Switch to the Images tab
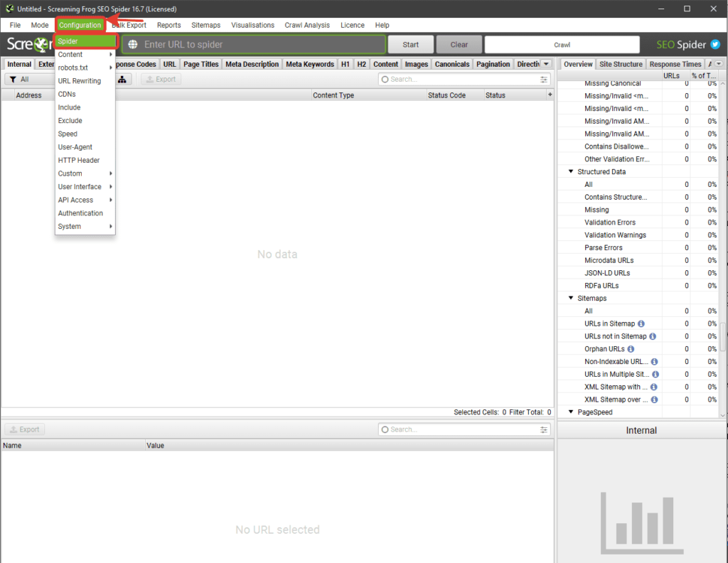728x563 pixels. (417, 64)
